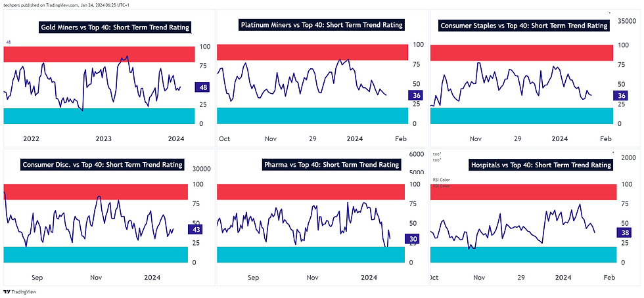Click the red overbought band in Gold Miners chart

point(99,54)
